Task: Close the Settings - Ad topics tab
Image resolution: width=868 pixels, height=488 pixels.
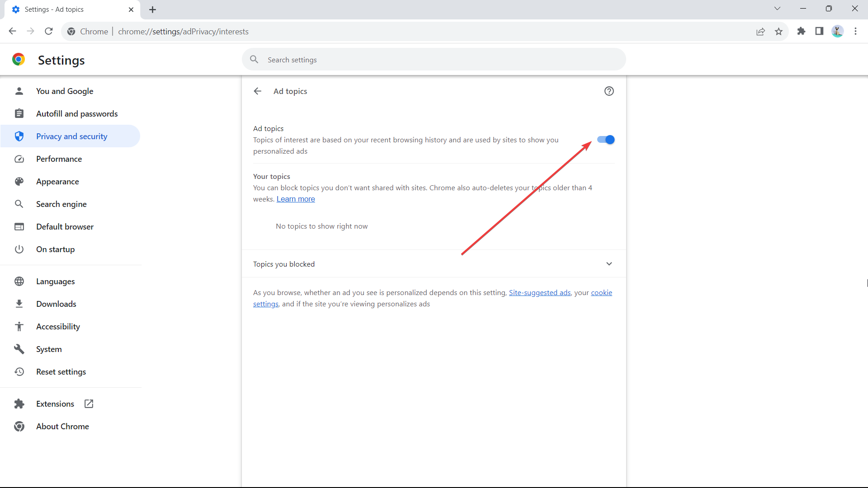Action: tap(131, 9)
